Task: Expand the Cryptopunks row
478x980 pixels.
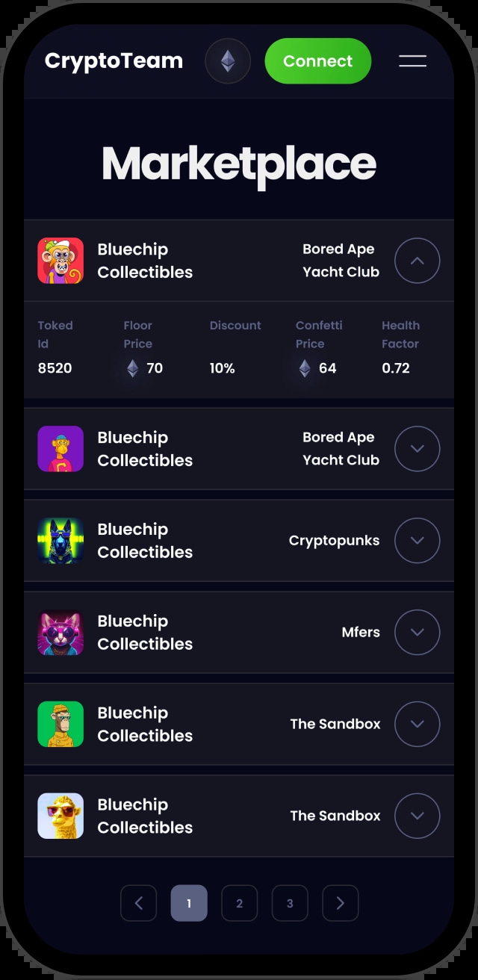Action: tap(418, 541)
